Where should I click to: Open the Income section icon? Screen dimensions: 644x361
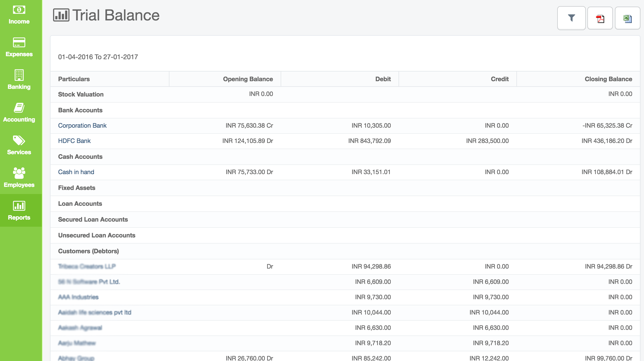pyautogui.click(x=19, y=10)
